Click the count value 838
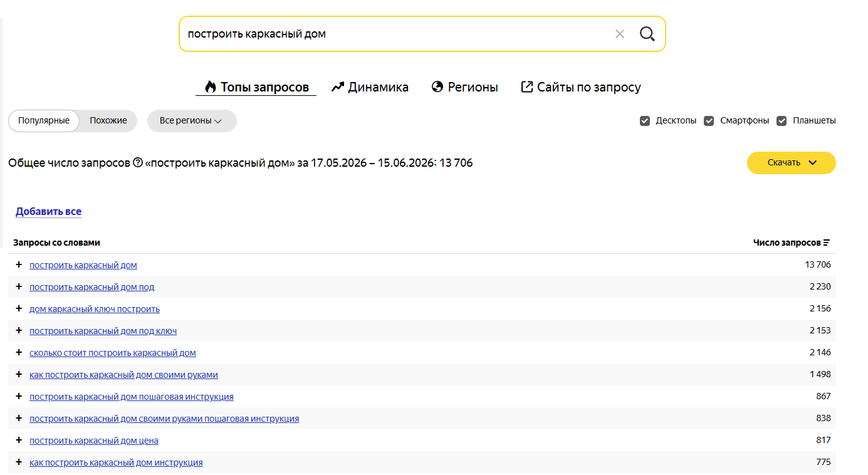868x475 pixels. point(824,418)
